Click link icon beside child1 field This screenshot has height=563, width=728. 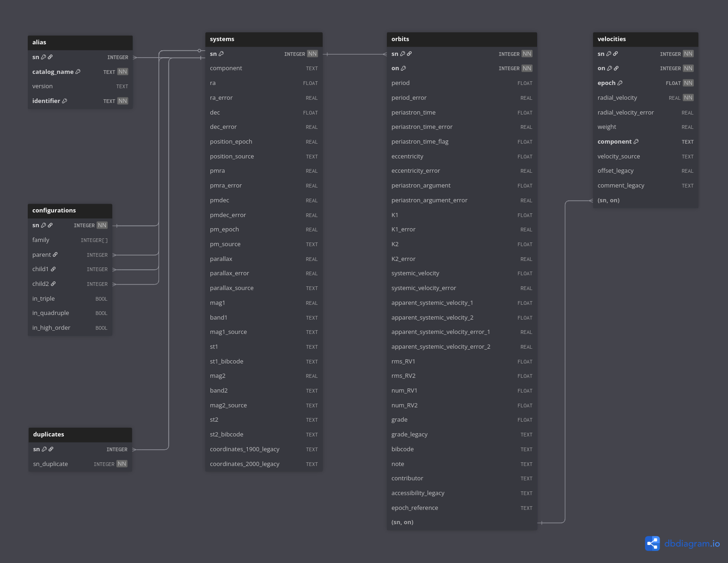(53, 269)
